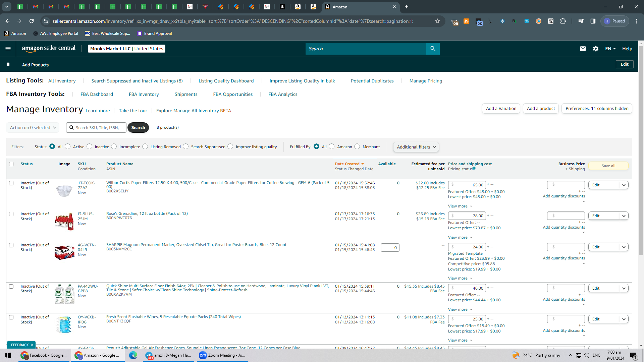Select the Active status radio button
Image resolution: width=644 pixels, height=362 pixels.
[x=68, y=146]
